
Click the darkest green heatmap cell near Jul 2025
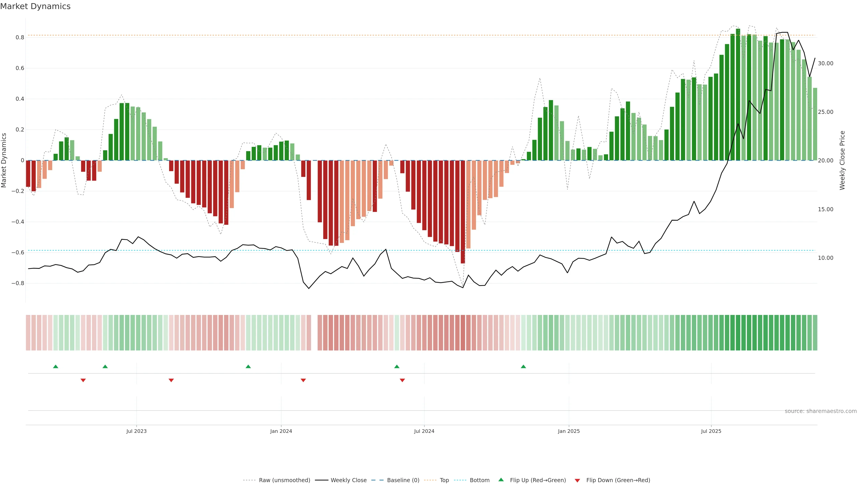coord(738,333)
